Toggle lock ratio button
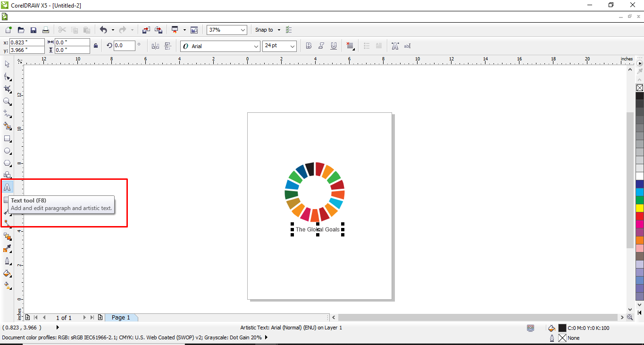The image size is (644, 345). point(96,46)
